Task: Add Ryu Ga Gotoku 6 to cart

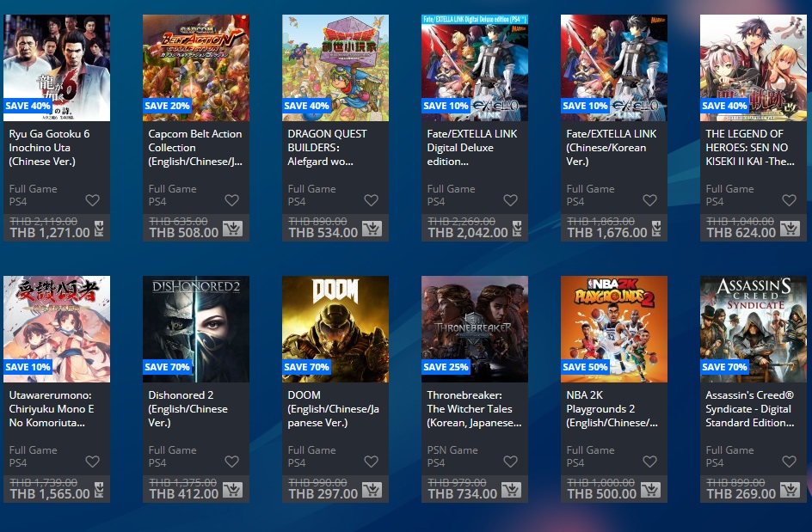Action: (99, 229)
